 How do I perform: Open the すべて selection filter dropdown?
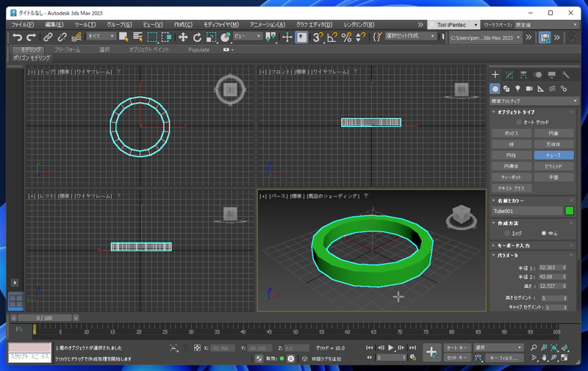pos(101,36)
